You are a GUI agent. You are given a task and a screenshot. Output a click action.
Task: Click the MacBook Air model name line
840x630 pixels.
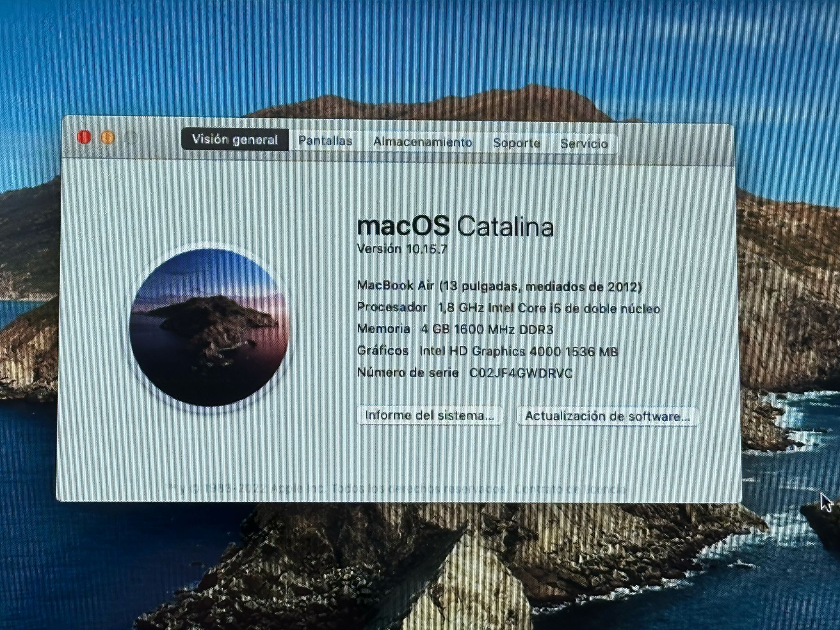click(499, 286)
